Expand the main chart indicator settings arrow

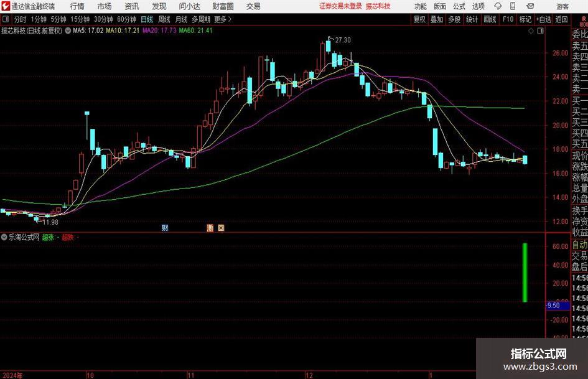[68, 30]
